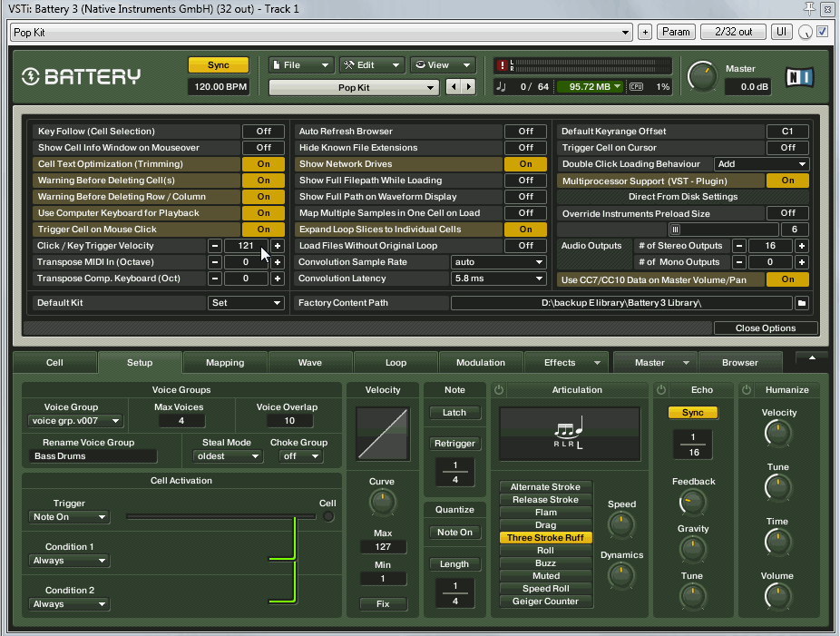
Task: Toggle the yellow tempo Sync button
Action: click(x=218, y=64)
